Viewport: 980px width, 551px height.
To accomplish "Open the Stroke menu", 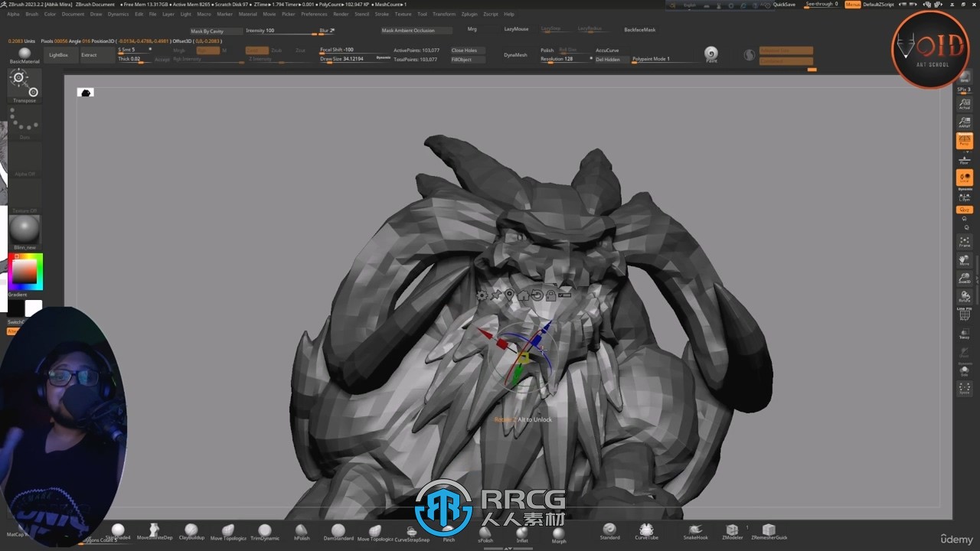I will (x=382, y=14).
